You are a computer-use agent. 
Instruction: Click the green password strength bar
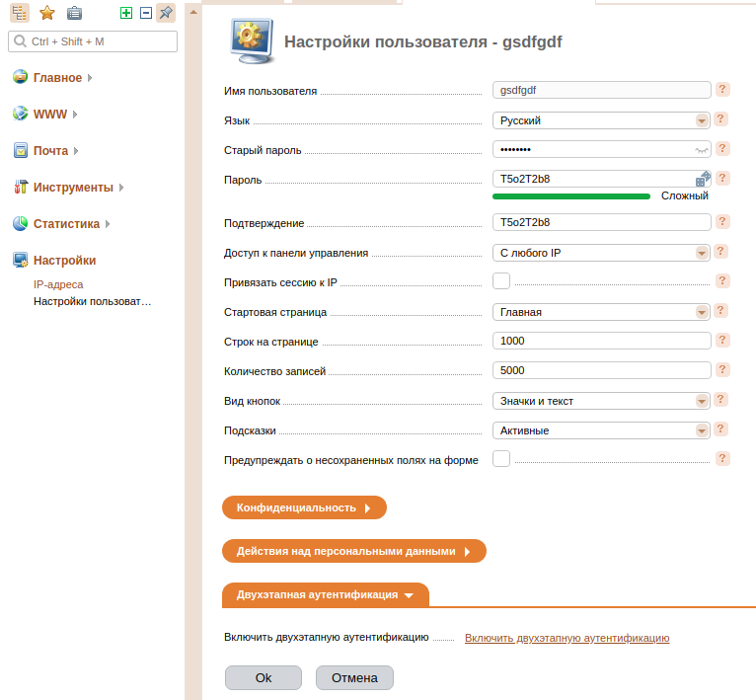(x=571, y=196)
